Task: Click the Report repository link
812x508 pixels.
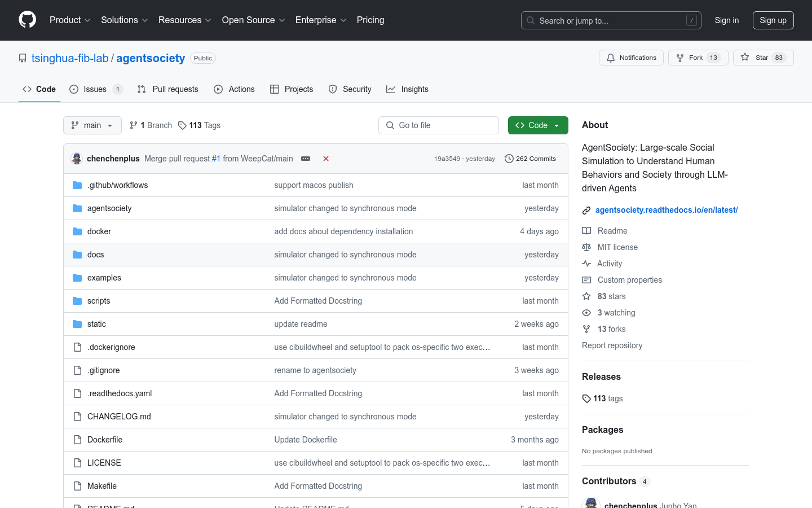Action: tap(612, 345)
